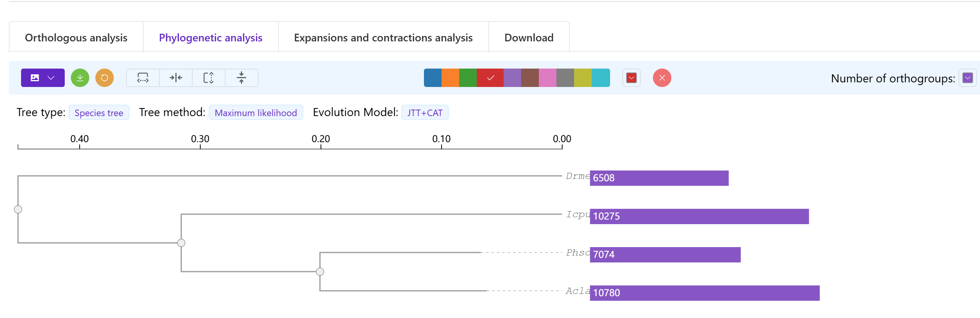Image resolution: width=980 pixels, height=318 pixels.
Task: Switch to the Orthologous analysis tab
Action: coord(76,38)
